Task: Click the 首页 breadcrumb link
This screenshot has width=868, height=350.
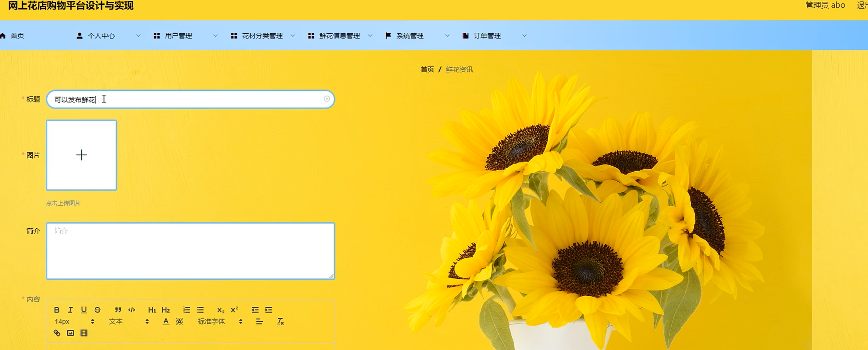Action: 427,69
